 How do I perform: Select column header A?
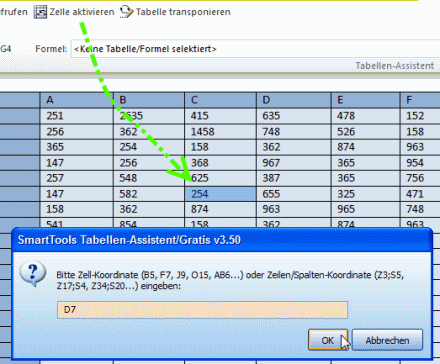pyautogui.click(x=77, y=100)
